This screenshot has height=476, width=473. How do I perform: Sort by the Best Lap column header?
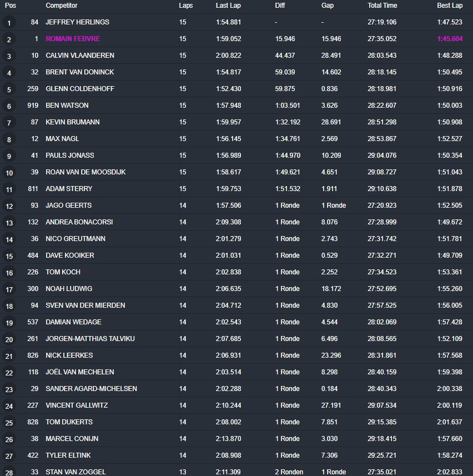pyautogui.click(x=449, y=6)
